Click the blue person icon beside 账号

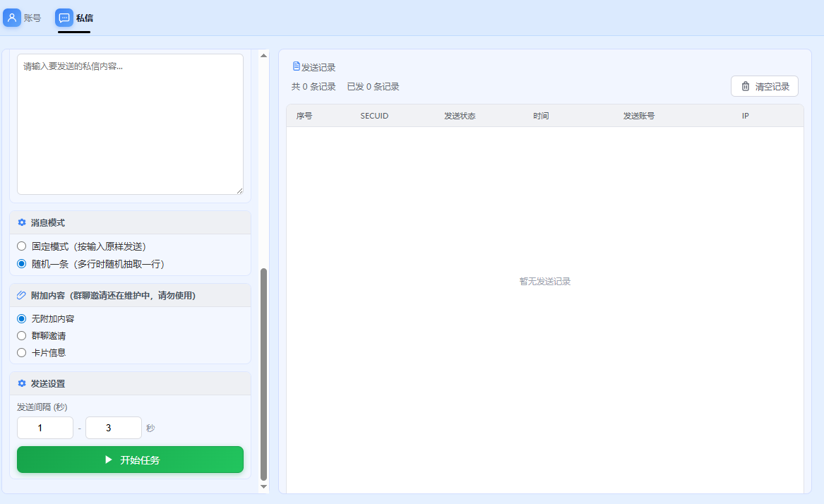pos(11,17)
